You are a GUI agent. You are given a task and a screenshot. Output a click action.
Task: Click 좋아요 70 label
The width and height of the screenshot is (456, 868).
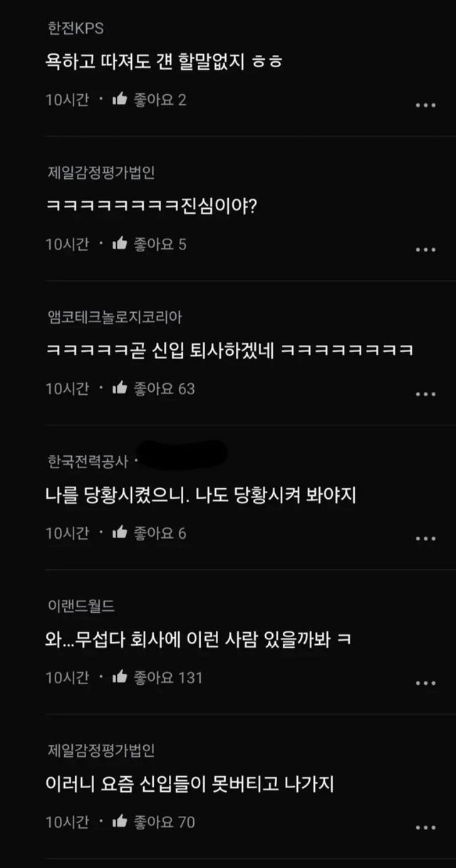pyautogui.click(x=164, y=822)
